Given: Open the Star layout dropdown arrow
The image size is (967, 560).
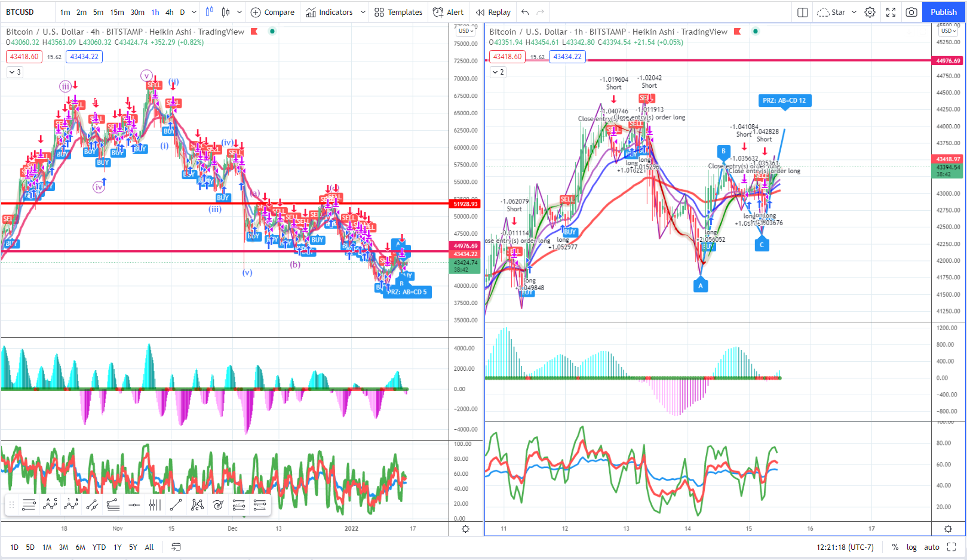Looking at the screenshot, I should click(854, 12).
